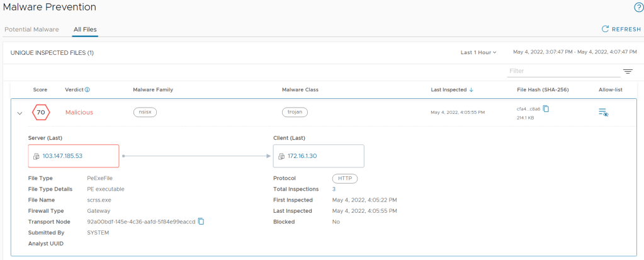644x260 pixels.
Task: Collapse the Malicious file row
Action: point(20,113)
